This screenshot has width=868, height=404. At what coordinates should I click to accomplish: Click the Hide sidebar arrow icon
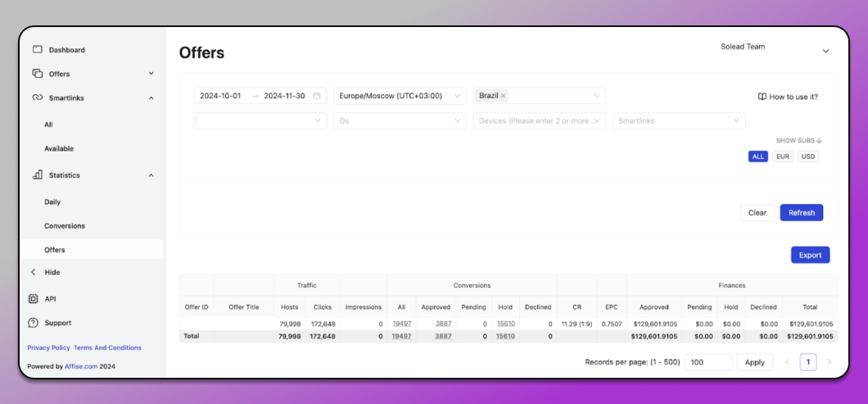(x=34, y=272)
